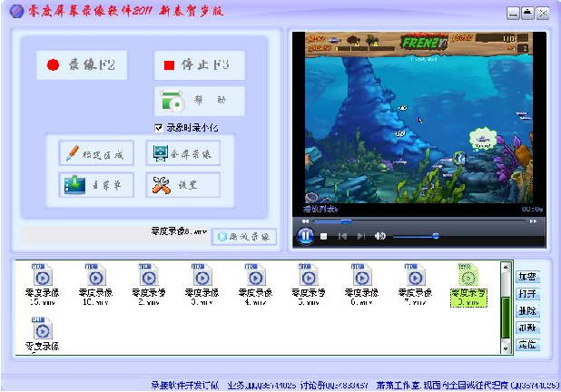The height and width of the screenshot is (392, 561).
Task: Click fast-forward arrows right of seek bar
Action: (533, 221)
